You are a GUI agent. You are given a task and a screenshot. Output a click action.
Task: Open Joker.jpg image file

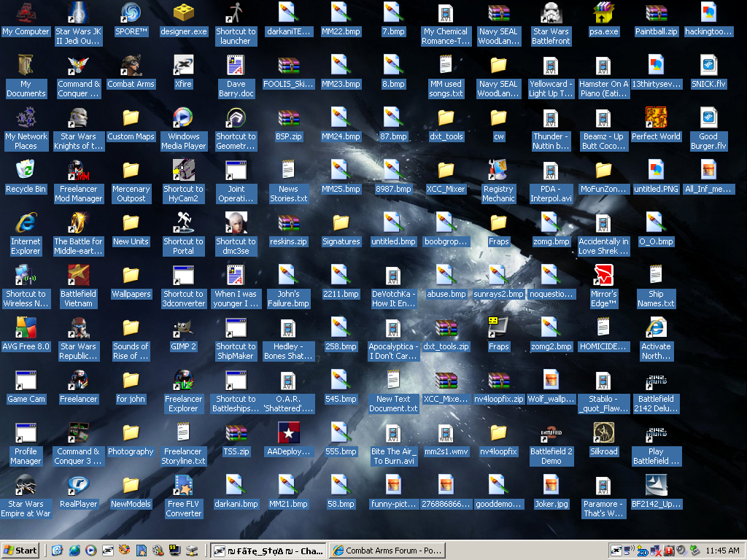tap(551, 492)
